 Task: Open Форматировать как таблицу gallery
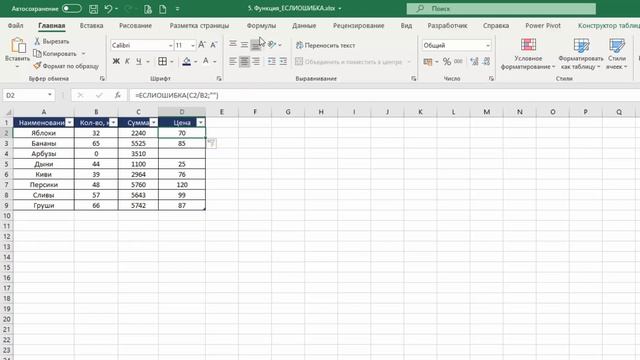tap(581, 53)
